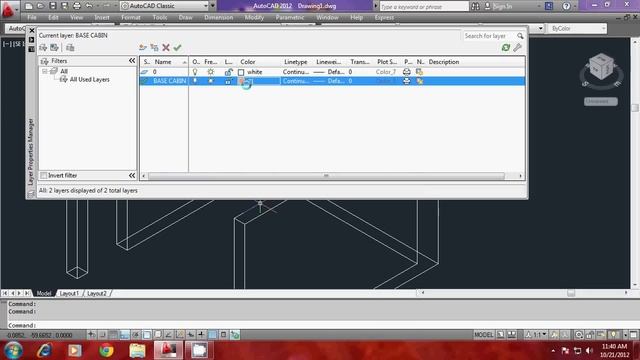Image resolution: width=640 pixels, height=360 pixels.
Task: Click the New Group Filter icon
Action: (54, 48)
